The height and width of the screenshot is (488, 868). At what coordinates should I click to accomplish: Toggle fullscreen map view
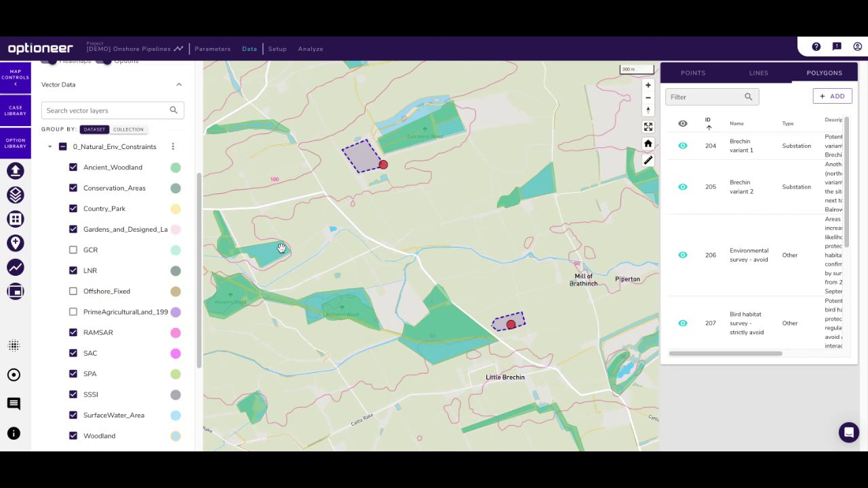[648, 127]
